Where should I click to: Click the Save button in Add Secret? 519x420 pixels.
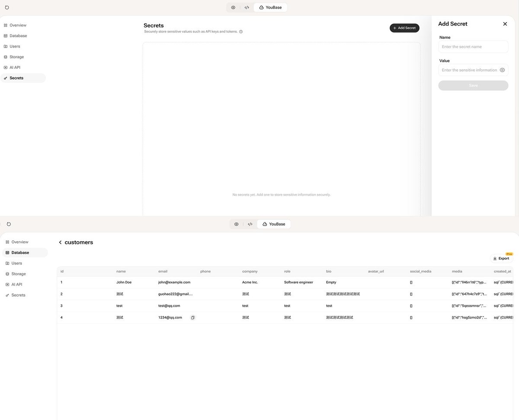(473, 86)
